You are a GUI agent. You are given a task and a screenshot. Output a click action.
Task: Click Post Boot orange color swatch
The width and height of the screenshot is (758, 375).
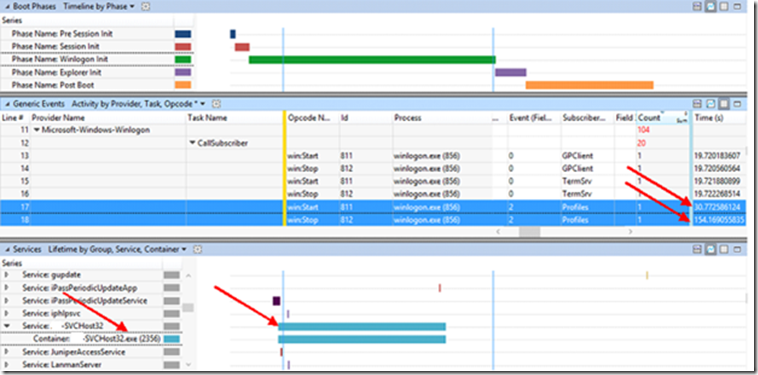tap(183, 85)
